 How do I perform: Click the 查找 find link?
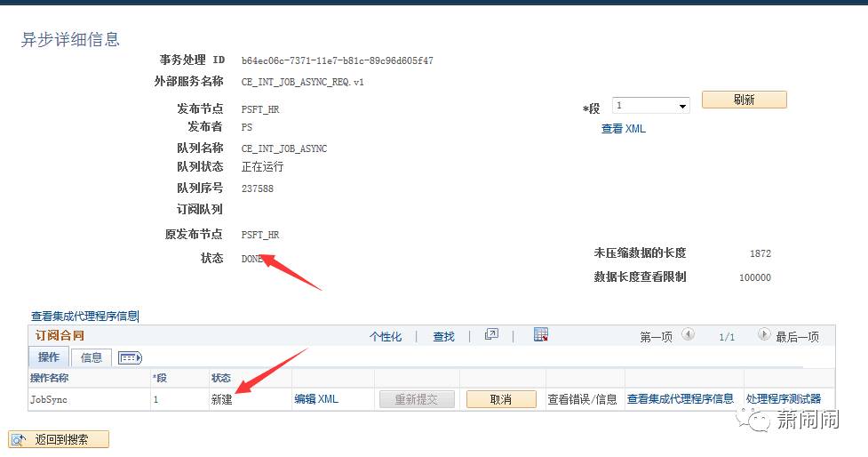[x=443, y=337]
